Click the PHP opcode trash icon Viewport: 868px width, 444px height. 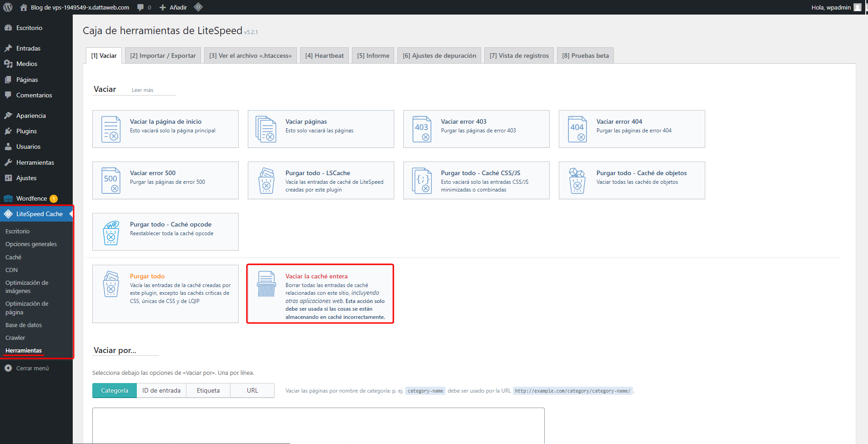111,232
